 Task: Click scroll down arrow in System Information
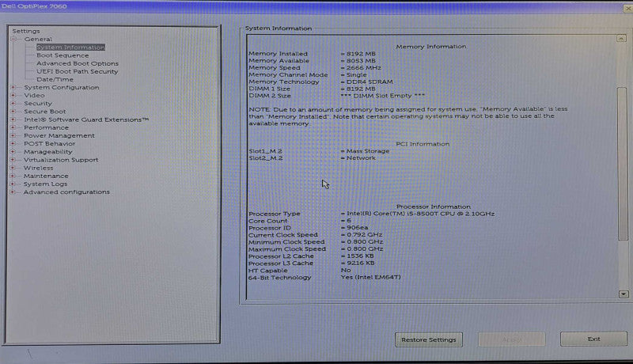[x=624, y=294]
